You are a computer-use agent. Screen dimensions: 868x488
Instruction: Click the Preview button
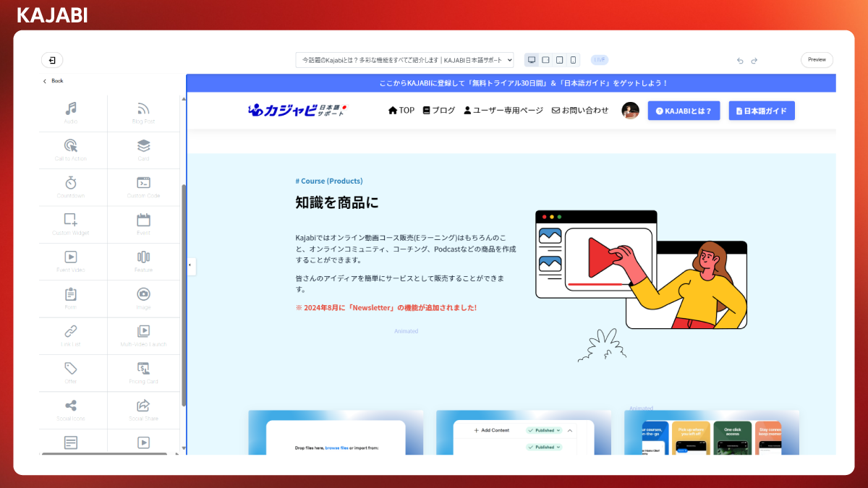point(817,60)
